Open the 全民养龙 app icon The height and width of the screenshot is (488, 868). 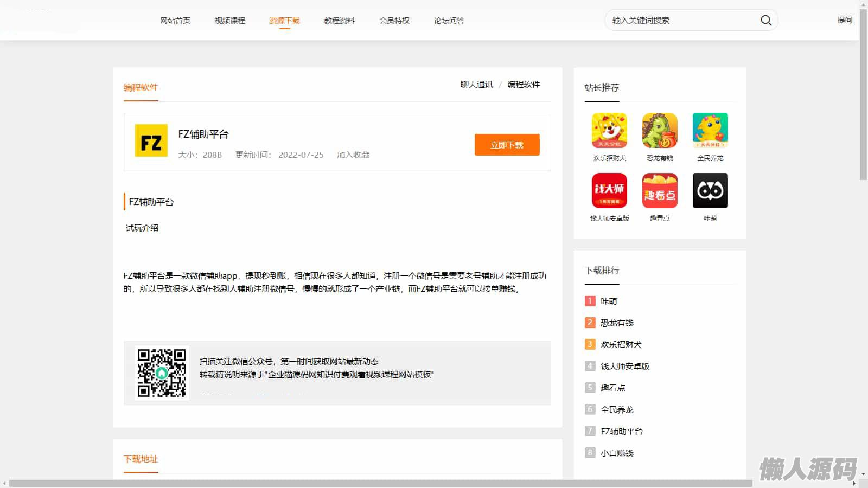[x=710, y=131]
